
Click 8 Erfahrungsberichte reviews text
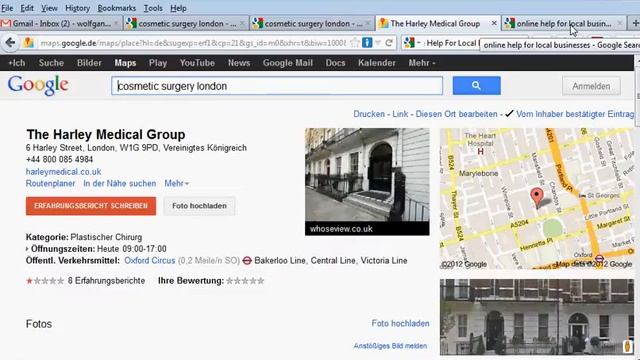pyautogui.click(x=106, y=281)
